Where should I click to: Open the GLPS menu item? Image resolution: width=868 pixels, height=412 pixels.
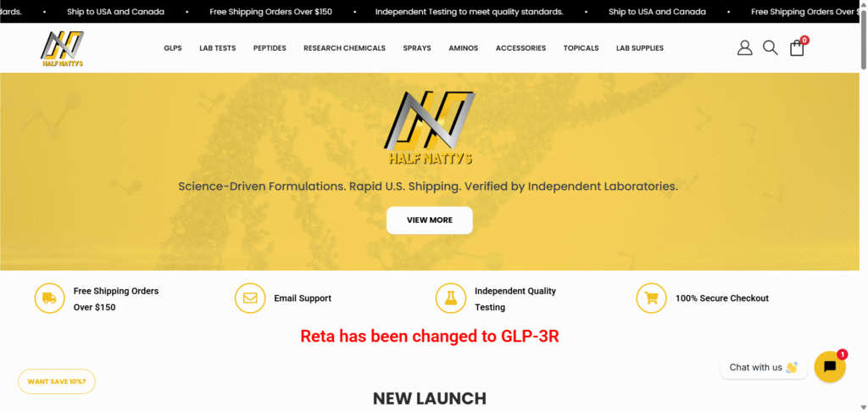[173, 48]
